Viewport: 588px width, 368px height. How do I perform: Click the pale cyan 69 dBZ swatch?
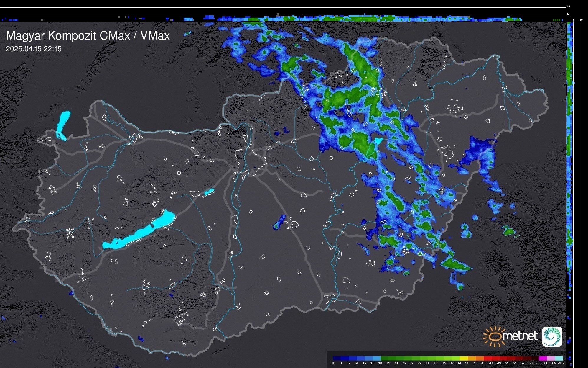click(x=559, y=358)
